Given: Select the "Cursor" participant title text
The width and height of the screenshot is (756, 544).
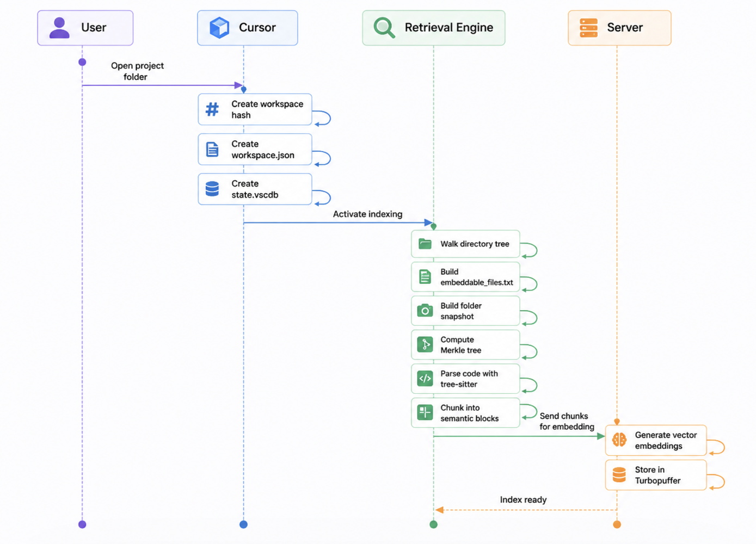Looking at the screenshot, I should pos(257,28).
